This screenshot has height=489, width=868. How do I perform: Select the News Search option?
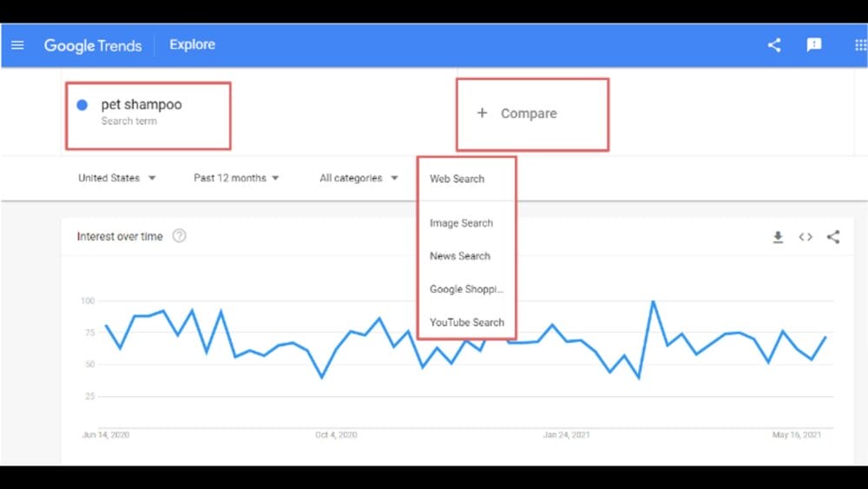click(460, 256)
